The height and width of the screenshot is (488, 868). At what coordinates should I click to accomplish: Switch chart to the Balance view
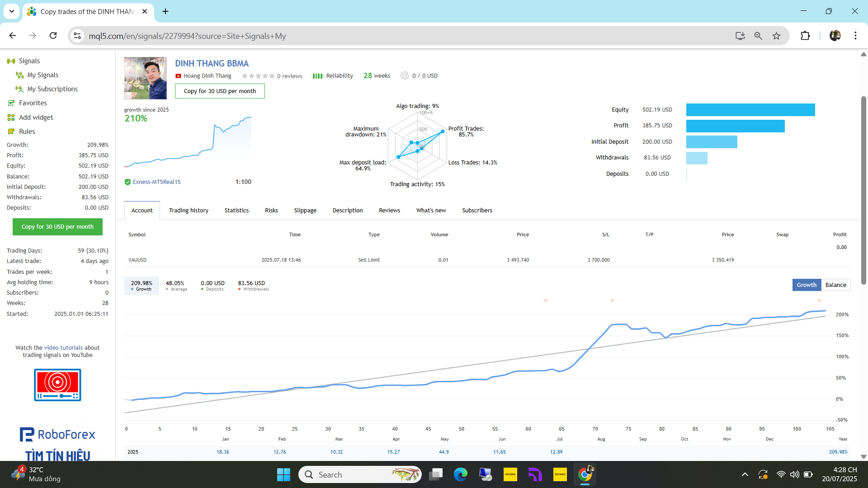tap(835, 285)
